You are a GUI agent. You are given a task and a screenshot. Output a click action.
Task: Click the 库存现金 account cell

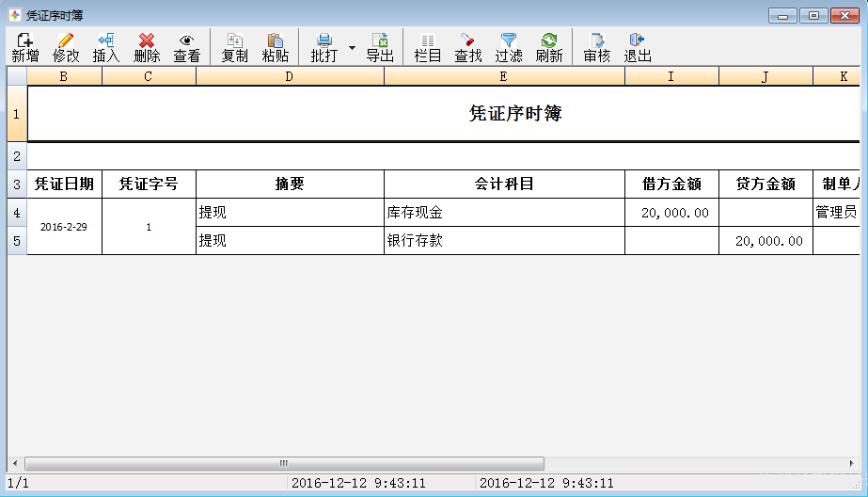504,213
